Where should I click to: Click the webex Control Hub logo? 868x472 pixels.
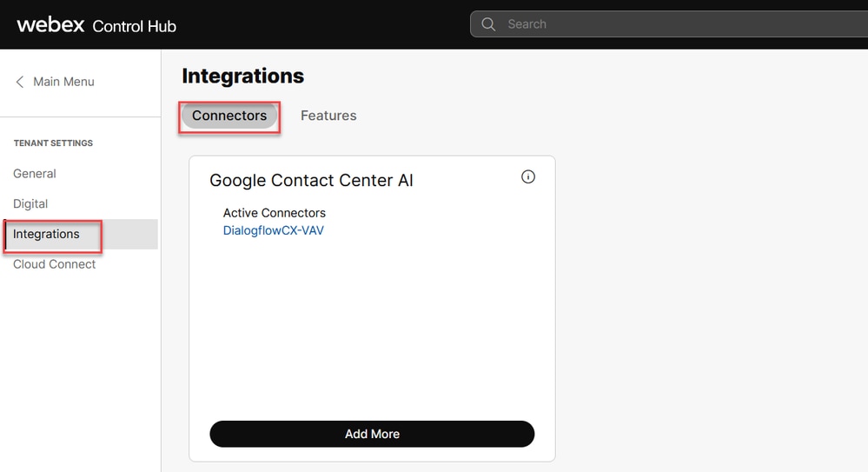pyautogui.click(x=96, y=25)
